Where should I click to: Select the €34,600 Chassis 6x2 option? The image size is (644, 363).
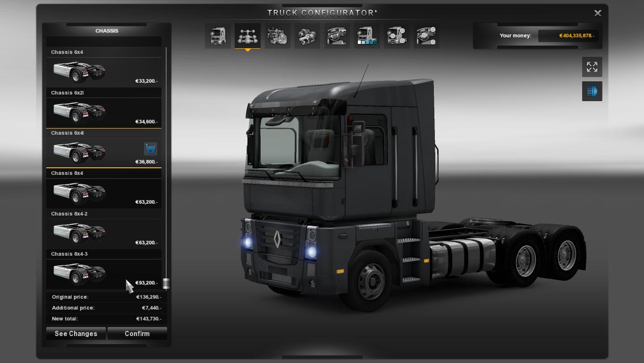[x=103, y=112]
